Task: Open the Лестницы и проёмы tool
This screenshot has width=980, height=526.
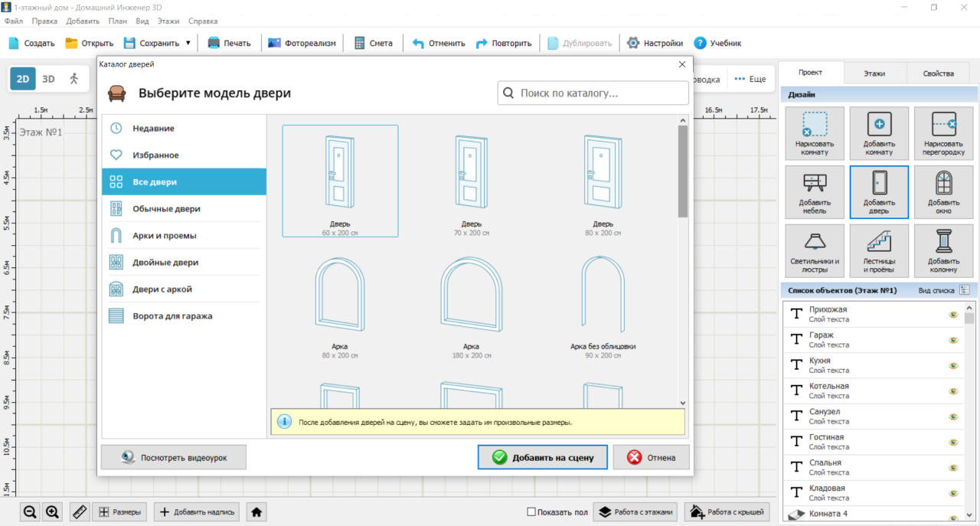Action: tap(879, 250)
